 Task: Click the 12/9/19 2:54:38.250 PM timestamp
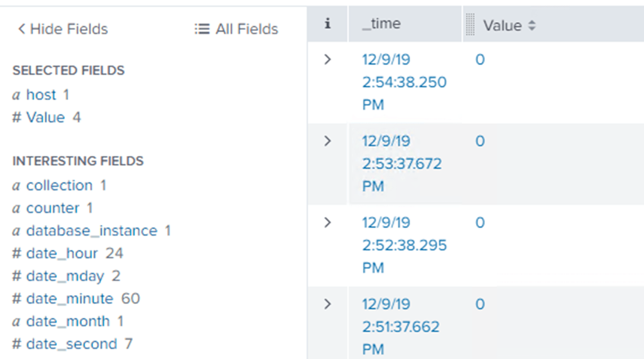pos(403,82)
